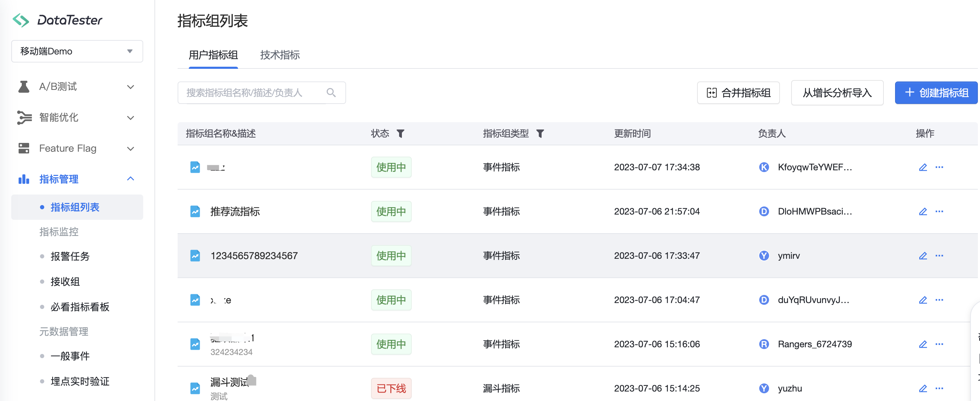Screen dimensions: 980x401
Task: Click the status column filter icon
Action: pyautogui.click(x=400, y=133)
